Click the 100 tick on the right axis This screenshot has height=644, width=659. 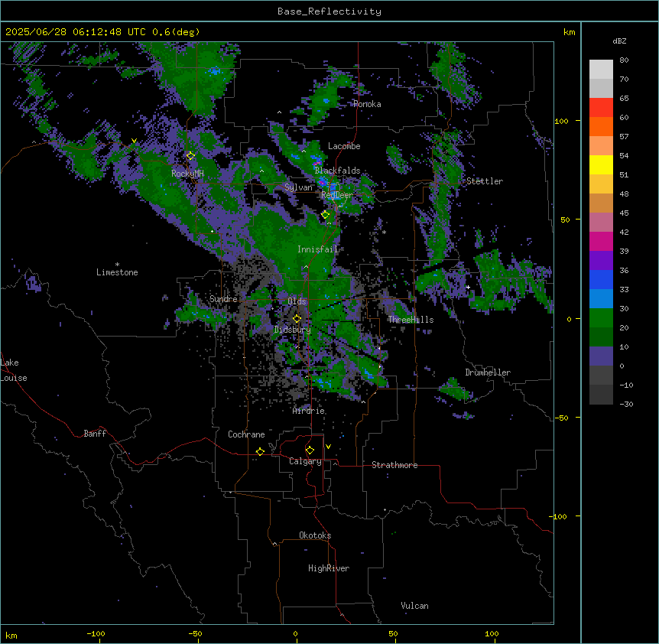(561, 121)
